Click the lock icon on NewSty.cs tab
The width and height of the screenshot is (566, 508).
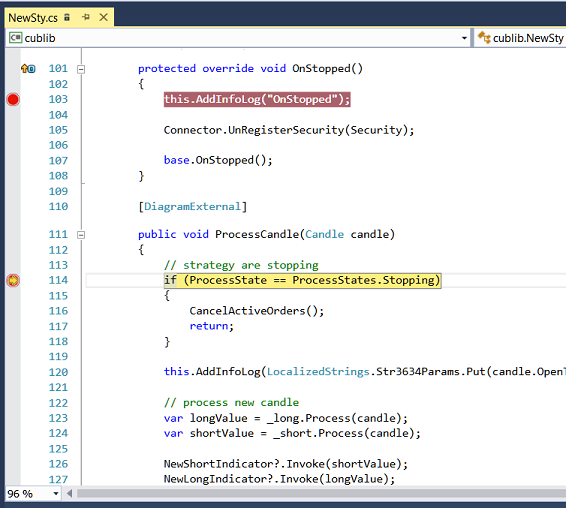pos(67,17)
